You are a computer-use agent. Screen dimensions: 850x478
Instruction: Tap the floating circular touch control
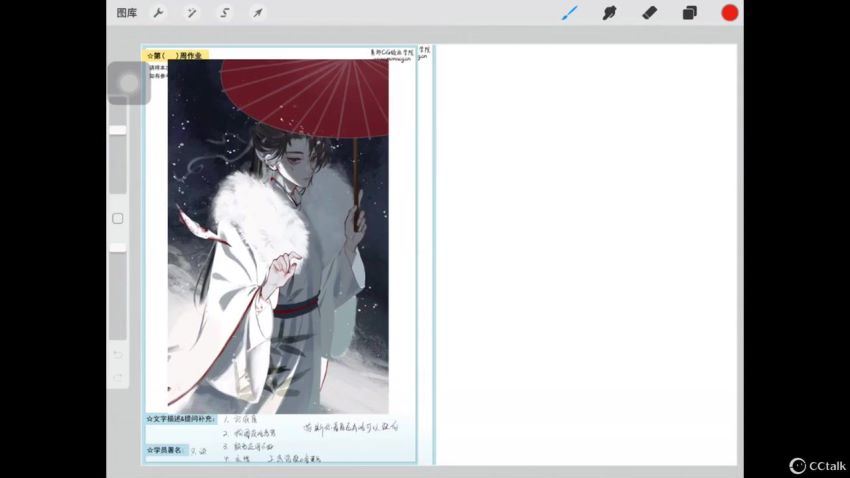129,83
